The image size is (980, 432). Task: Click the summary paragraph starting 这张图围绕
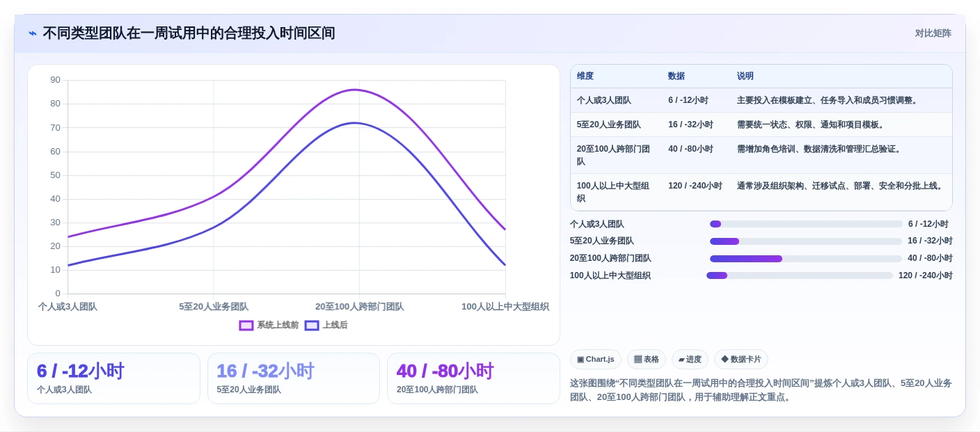[x=761, y=390]
